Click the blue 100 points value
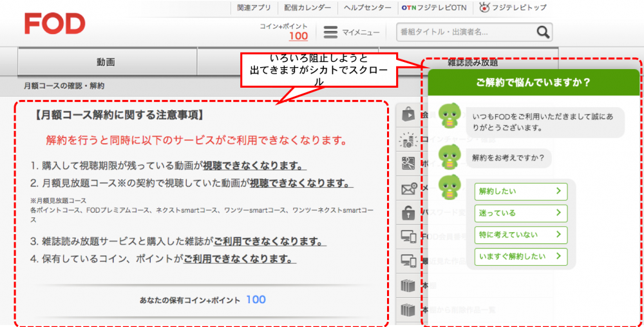The width and height of the screenshot is (644, 327). coord(256,300)
